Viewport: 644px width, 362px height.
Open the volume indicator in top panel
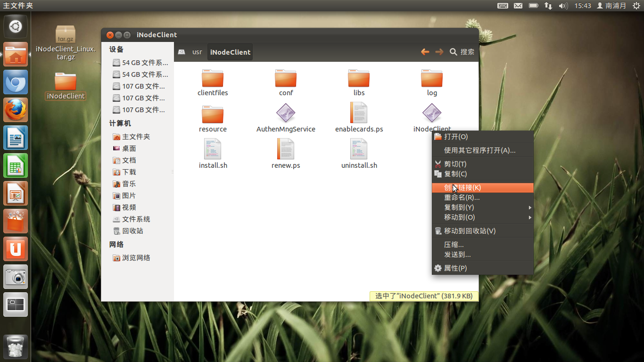tap(563, 6)
